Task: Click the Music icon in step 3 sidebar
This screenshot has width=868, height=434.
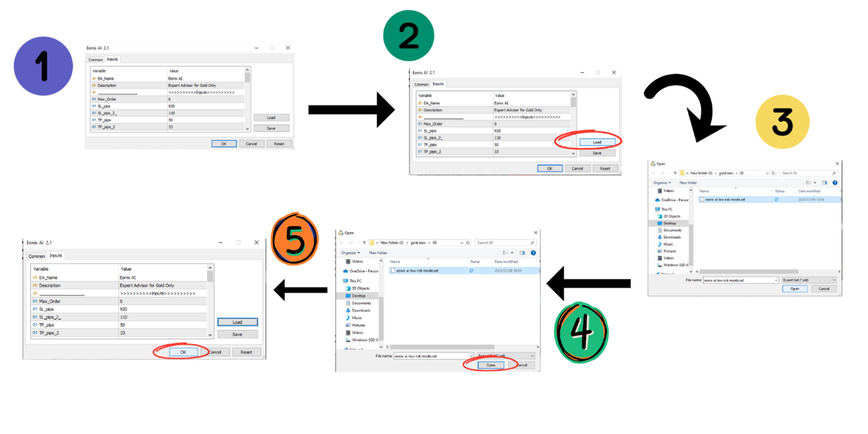Action: click(660, 244)
